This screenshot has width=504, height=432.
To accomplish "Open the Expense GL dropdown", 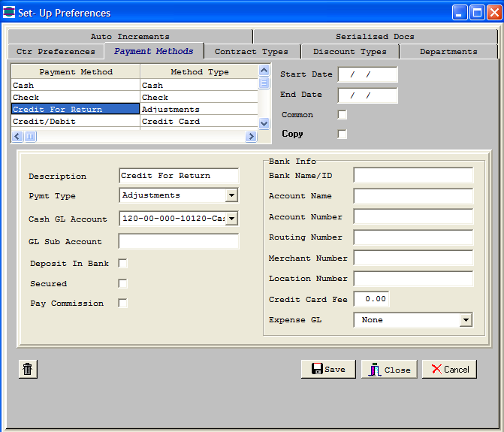I will pos(466,320).
